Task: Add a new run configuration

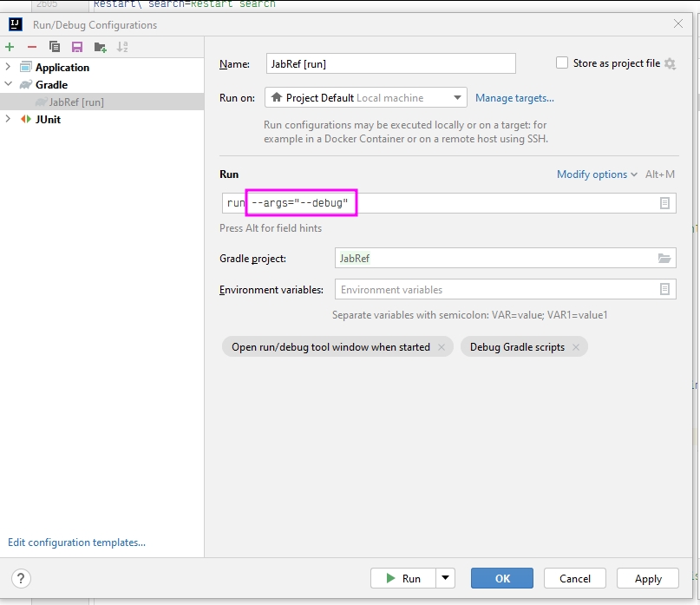Action: coord(10,47)
